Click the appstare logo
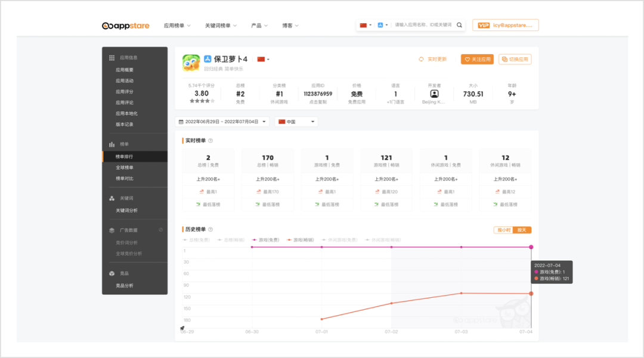The width and height of the screenshot is (644, 358). click(x=126, y=26)
